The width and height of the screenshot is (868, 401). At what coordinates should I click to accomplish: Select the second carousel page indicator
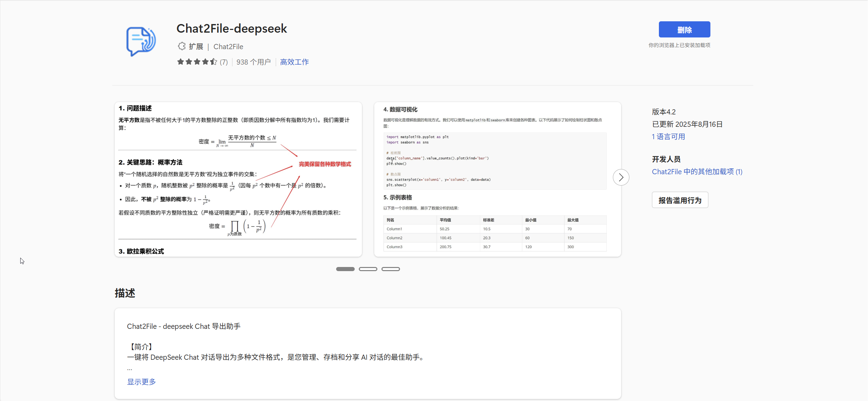click(368, 269)
